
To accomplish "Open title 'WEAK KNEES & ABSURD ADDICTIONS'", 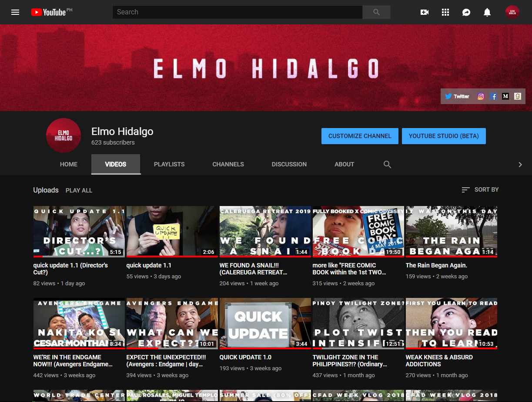I will click(x=439, y=361).
